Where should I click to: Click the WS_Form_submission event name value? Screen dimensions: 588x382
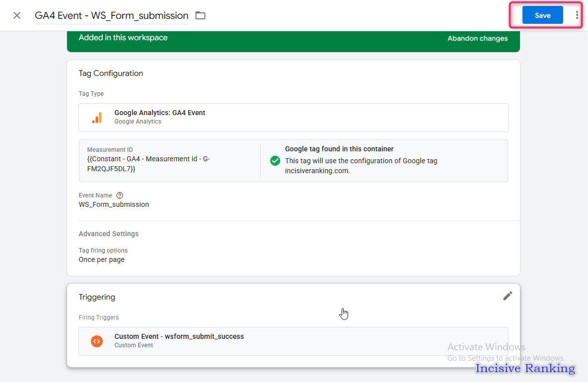pyautogui.click(x=114, y=204)
